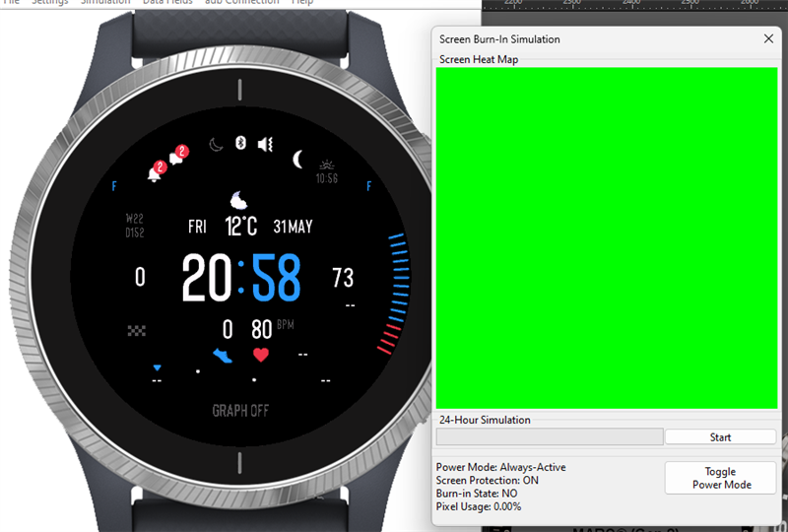Click the 12°C temperature reading
This screenshot has height=532, width=788.
click(x=241, y=227)
